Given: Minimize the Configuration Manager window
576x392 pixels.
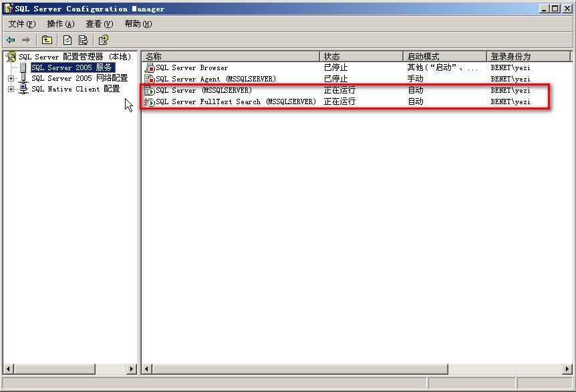Looking at the screenshot, I should click(x=545, y=9).
